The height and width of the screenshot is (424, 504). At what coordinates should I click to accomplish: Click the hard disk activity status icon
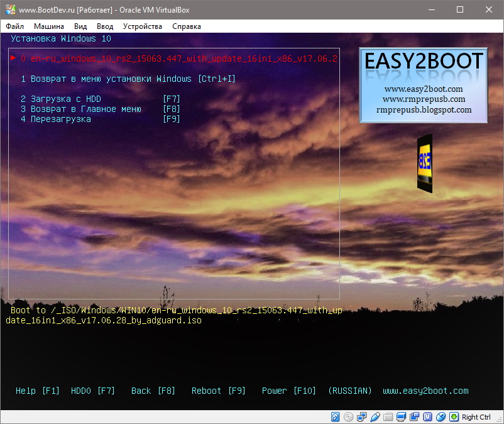point(335,417)
